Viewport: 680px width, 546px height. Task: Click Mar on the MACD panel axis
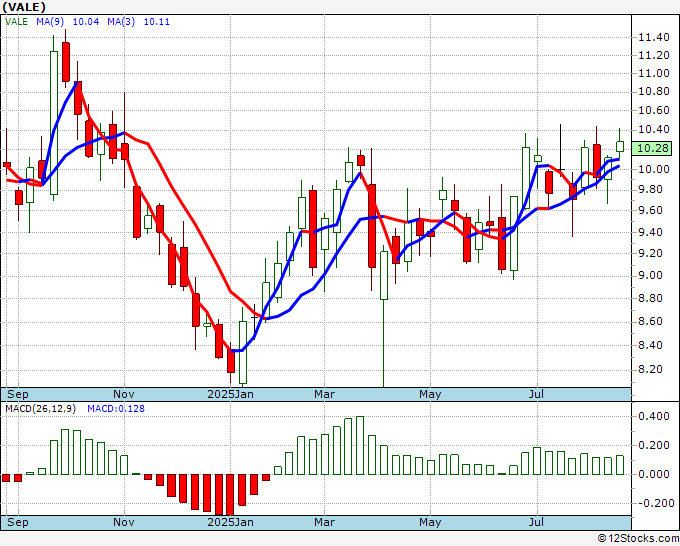click(x=324, y=522)
